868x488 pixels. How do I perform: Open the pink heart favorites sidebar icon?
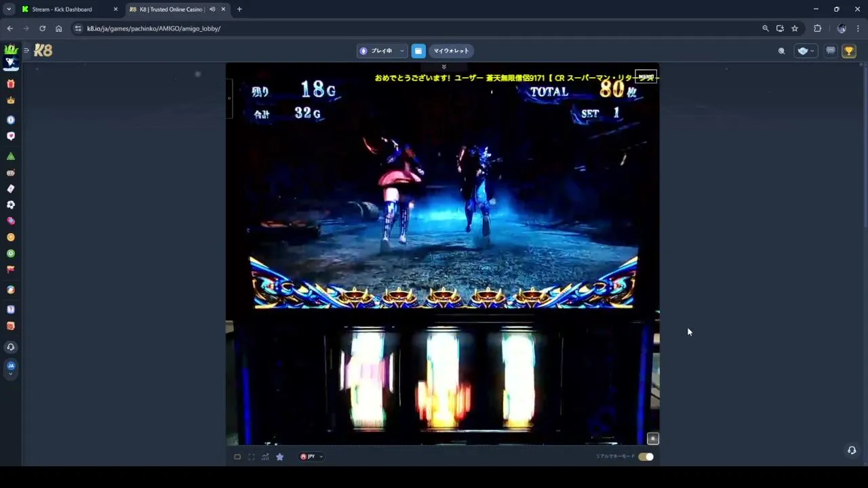10,136
